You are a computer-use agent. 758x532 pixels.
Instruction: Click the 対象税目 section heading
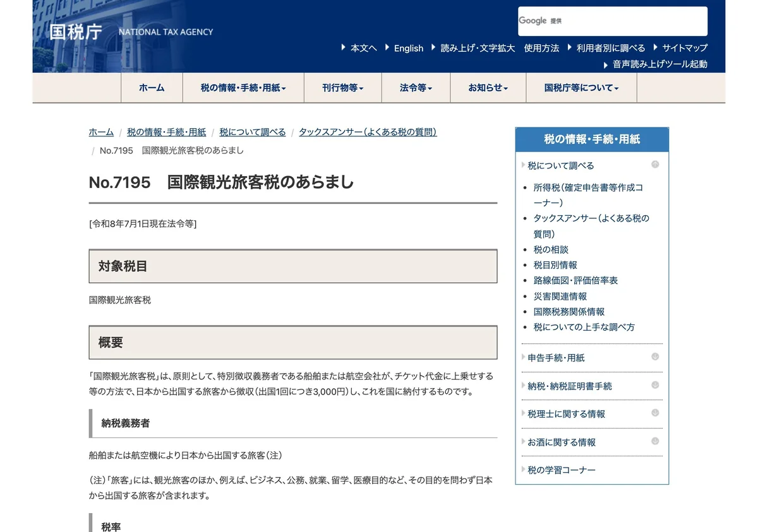click(x=293, y=266)
